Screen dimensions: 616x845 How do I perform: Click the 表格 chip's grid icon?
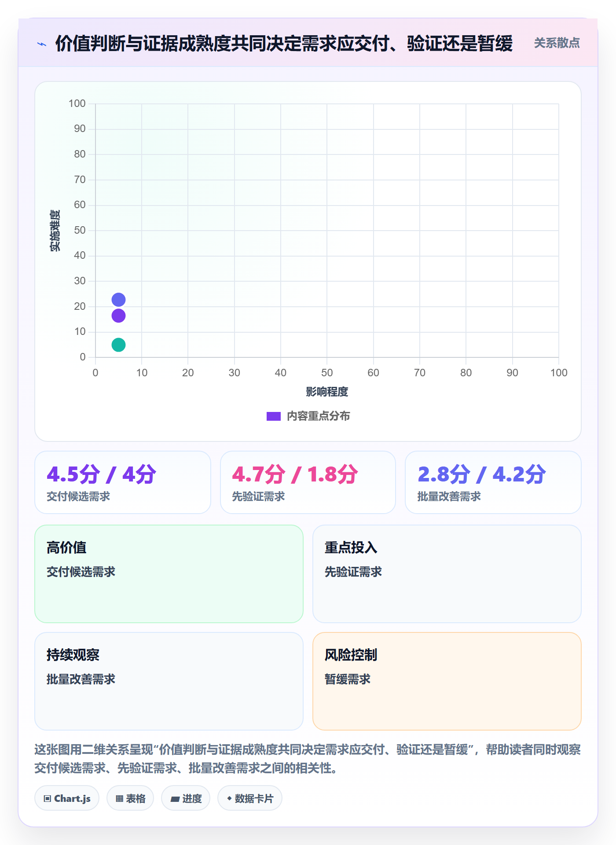pos(119,799)
